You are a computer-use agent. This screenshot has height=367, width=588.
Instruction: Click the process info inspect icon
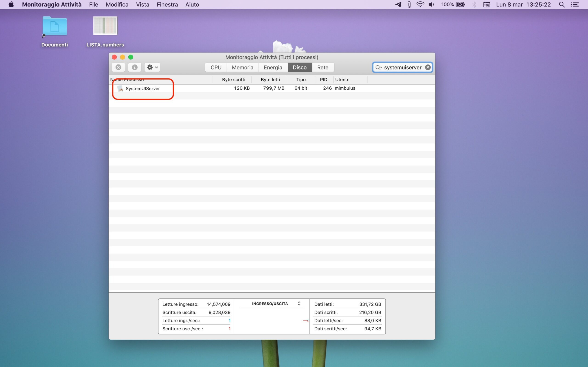(x=135, y=67)
